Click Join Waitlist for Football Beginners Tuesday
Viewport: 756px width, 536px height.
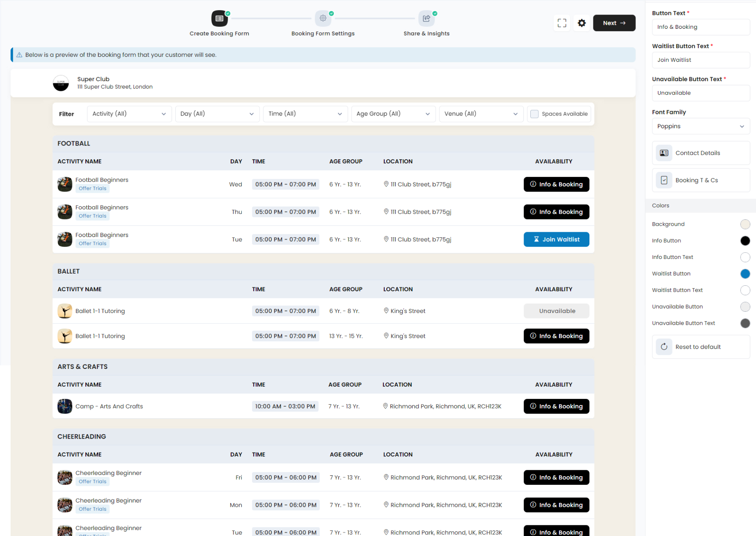point(556,238)
